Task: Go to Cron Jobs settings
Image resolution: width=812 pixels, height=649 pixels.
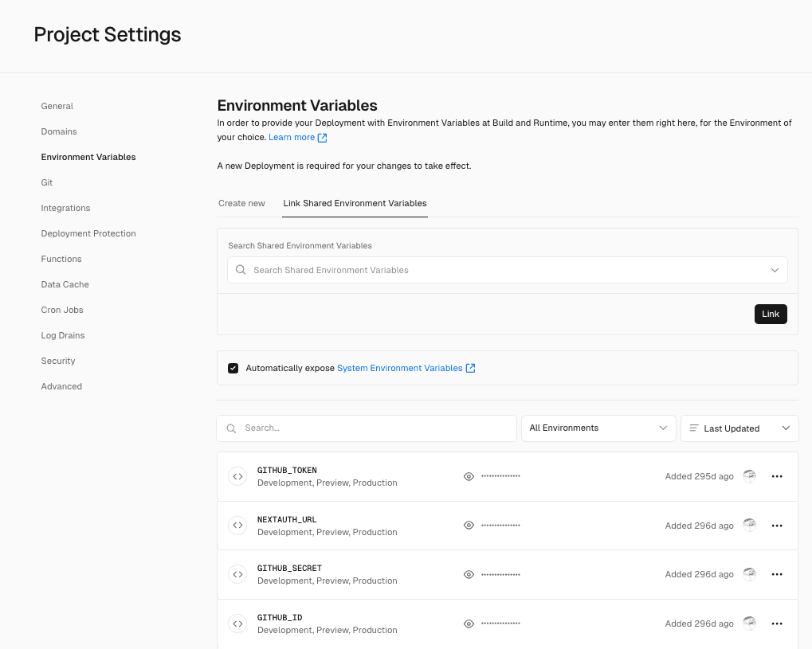Action: [62, 310]
